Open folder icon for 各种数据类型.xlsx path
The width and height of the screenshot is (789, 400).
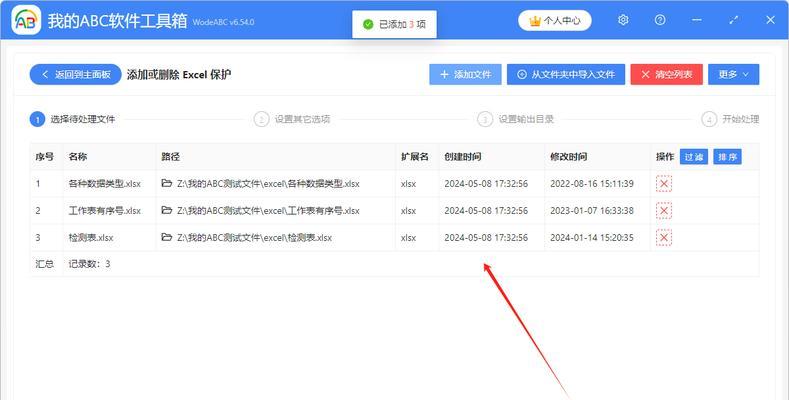[x=167, y=183]
